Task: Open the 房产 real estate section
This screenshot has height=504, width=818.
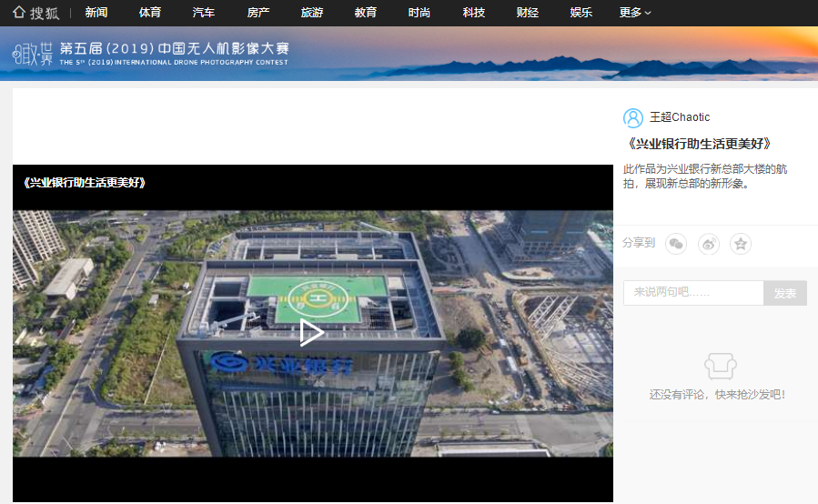Action: [258, 13]
